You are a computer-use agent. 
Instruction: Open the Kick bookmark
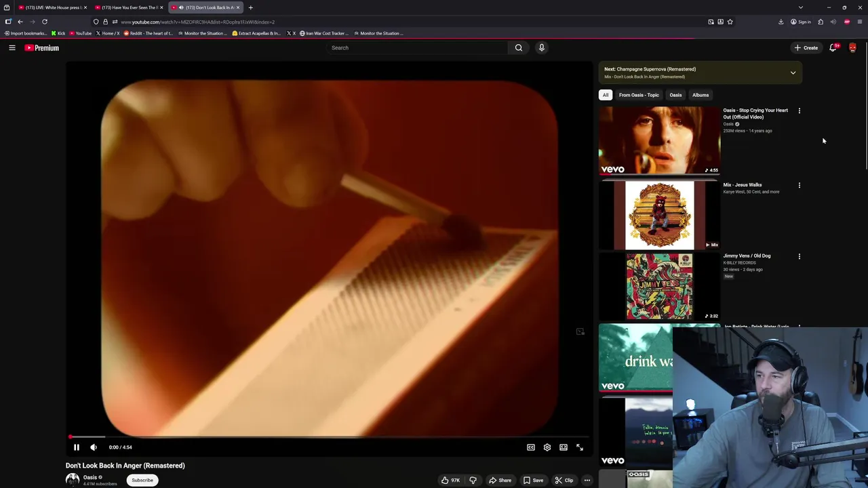58,33
